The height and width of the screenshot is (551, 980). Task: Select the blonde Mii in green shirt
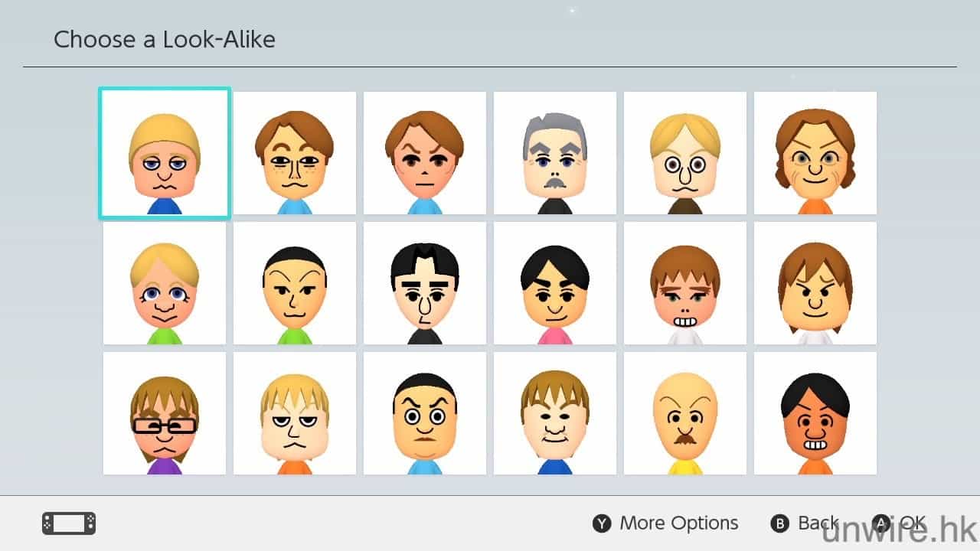coord(165,283)
